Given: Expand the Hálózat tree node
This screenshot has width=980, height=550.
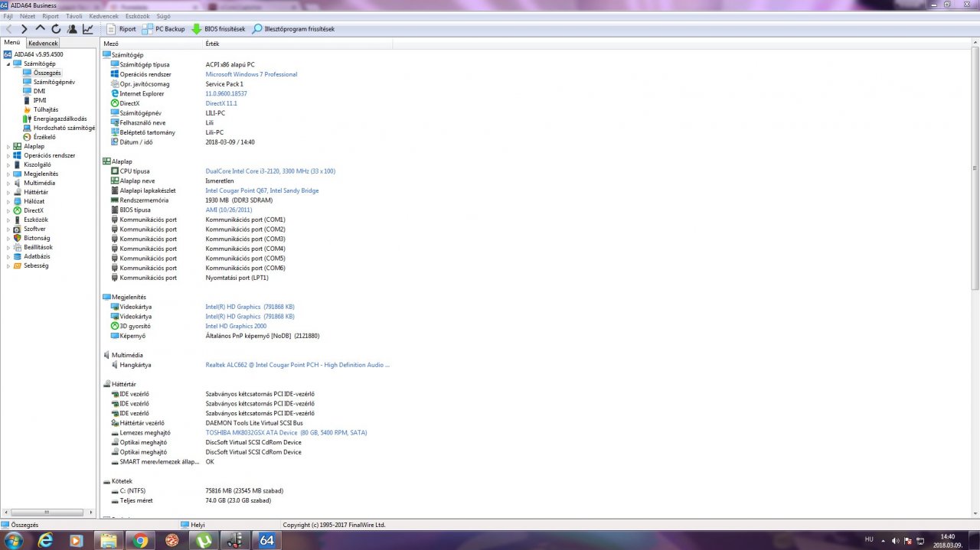Looking at the screenshot, I should [8, 201].
